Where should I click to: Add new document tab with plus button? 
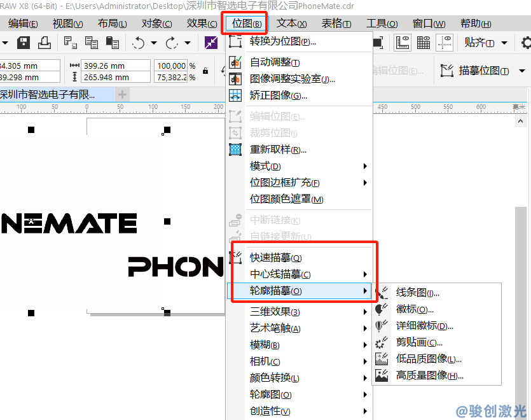coord(123,95)
